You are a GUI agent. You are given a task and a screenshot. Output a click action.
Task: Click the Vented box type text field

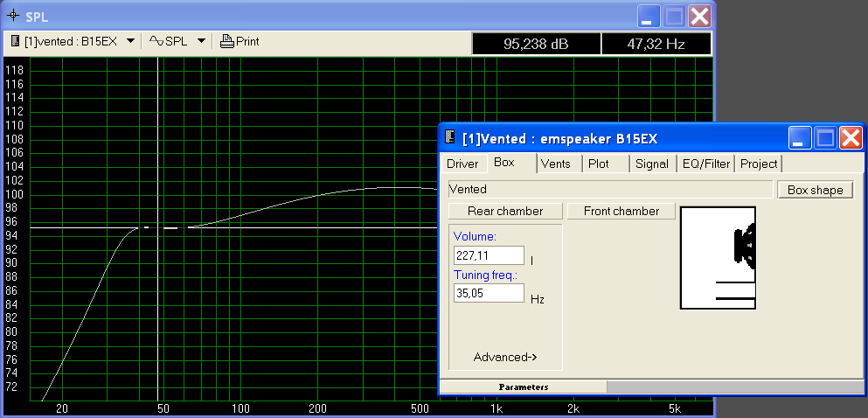[x=611, y=190]
